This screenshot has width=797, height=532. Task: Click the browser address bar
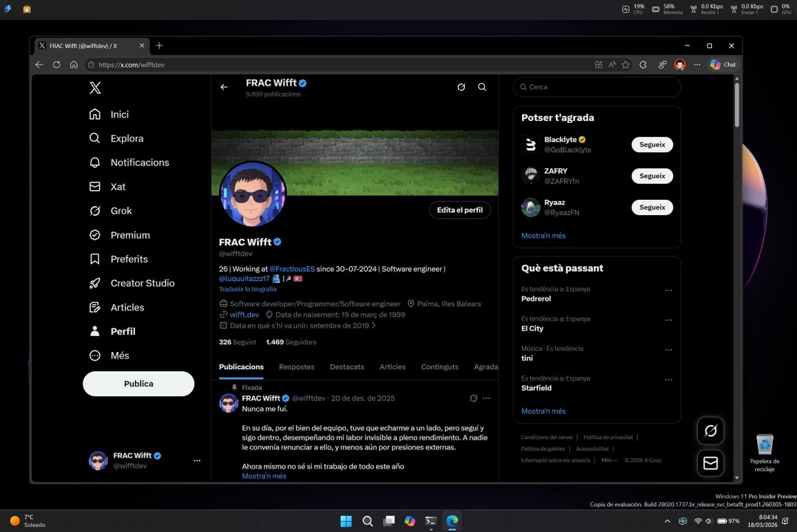(339, 64)
